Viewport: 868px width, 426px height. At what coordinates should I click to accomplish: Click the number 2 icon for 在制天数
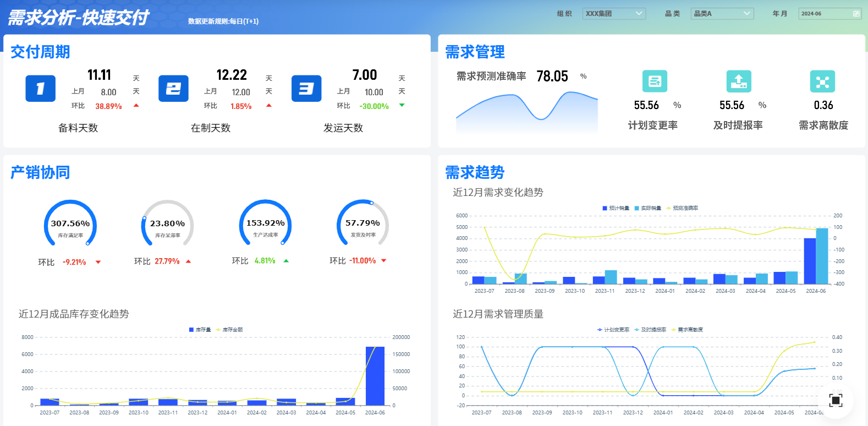[x=173, y=89]
